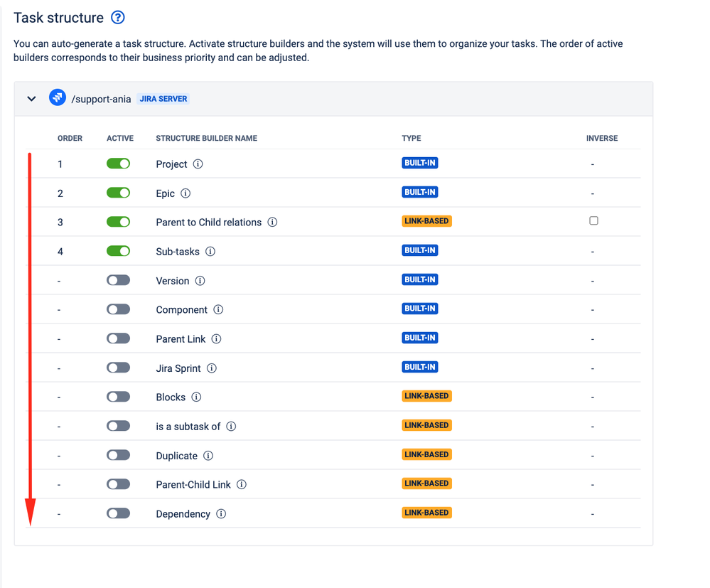710x588 pixels.
Task: Click BUILT-IN badge in the Version row
Action: click(x=420, y=279)
